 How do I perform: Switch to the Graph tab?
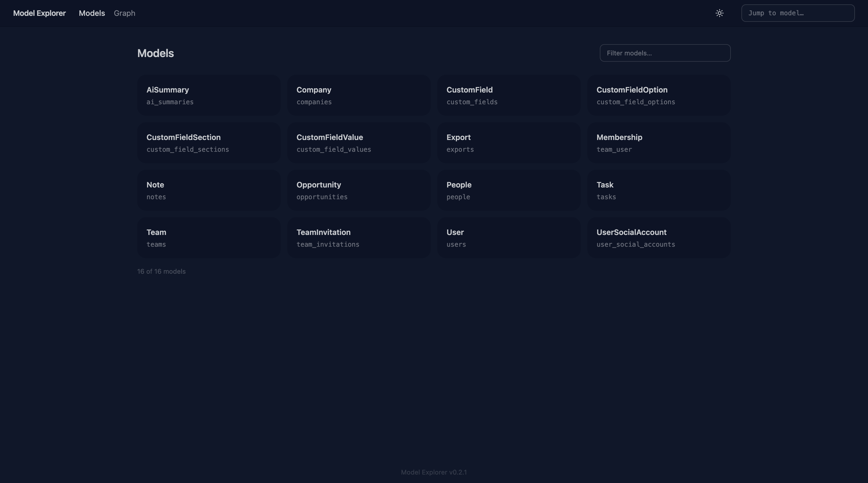click(124, 13)
